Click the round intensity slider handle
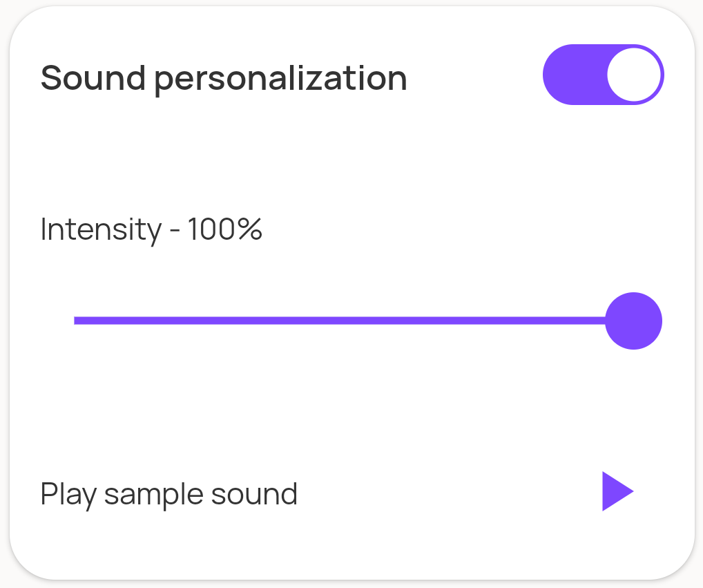The height and width of the screenshot is (588, 703). coord(633,321)
